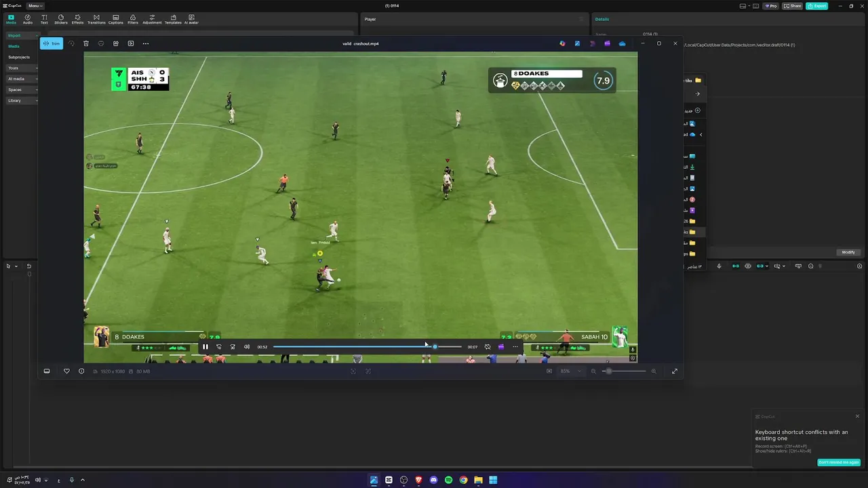Click the Modify button in Details panel

(x=848, y=252)
